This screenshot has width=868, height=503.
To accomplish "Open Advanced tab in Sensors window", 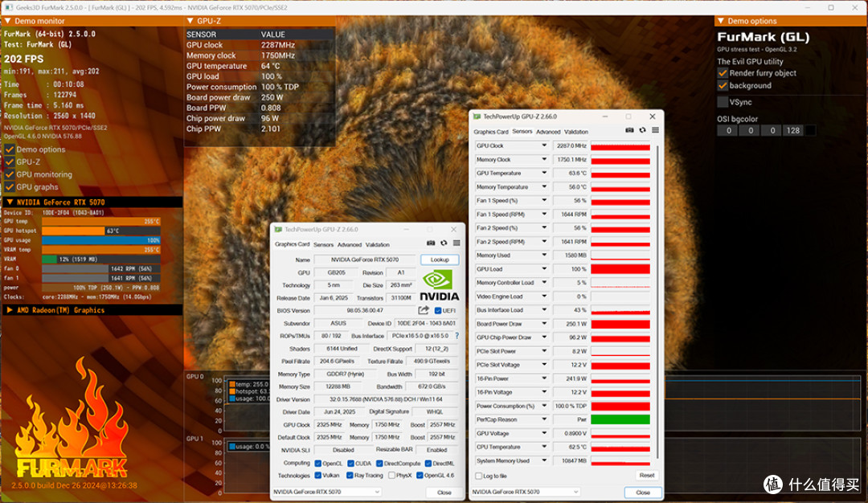I will point(548,132).
